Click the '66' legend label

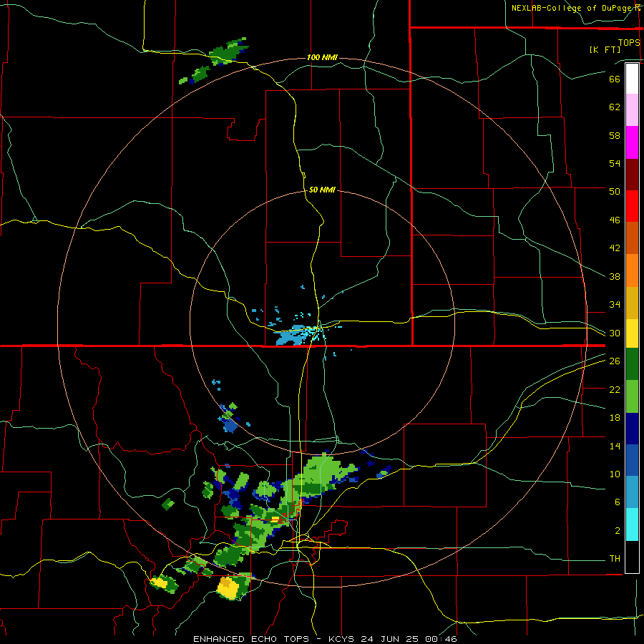click(x=615, y=79)
